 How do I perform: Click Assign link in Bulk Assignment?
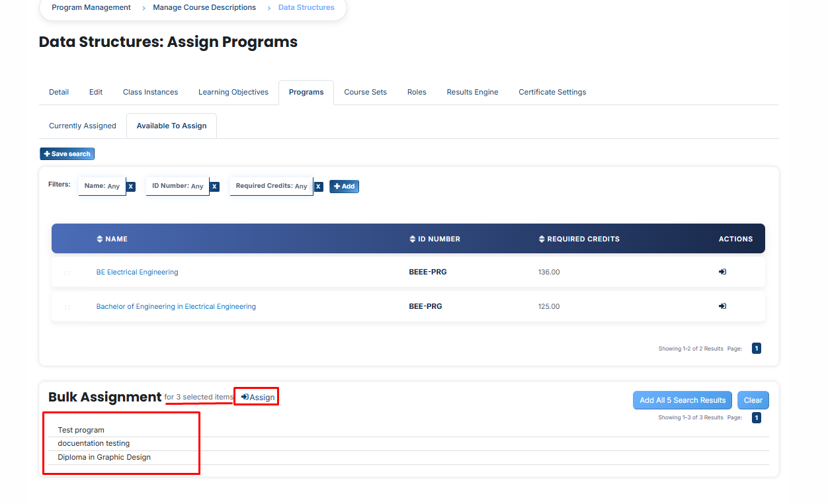tap(257, 397)
